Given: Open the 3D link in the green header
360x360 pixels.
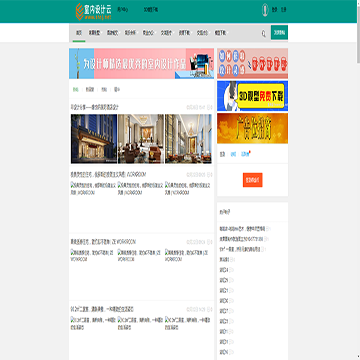Looking at the screenshot, I should (x=151, y=10).
